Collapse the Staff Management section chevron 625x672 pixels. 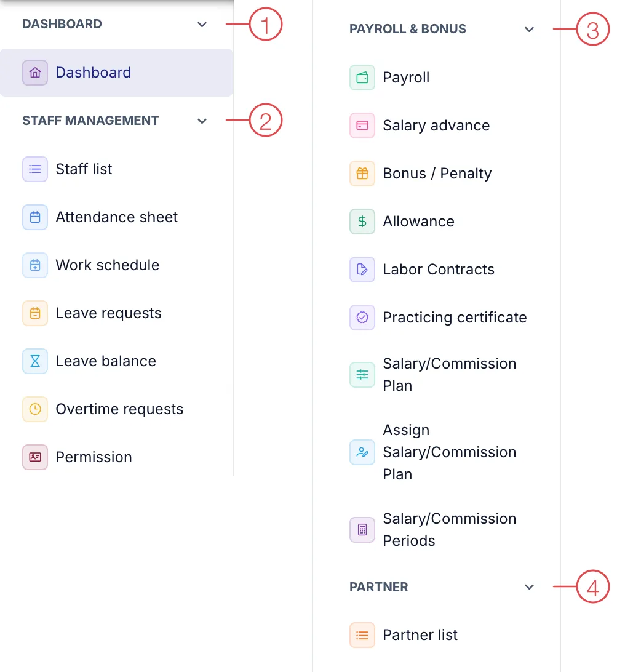[x=202, y=121]
